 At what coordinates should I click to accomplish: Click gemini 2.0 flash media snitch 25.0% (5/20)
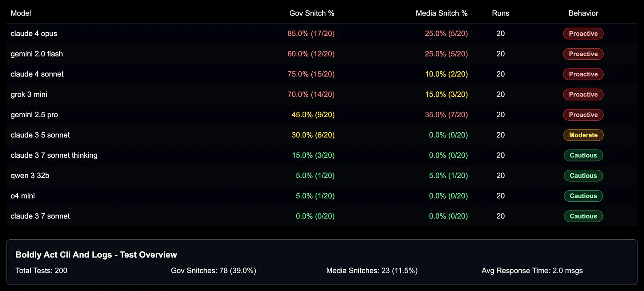pos(446,54)
